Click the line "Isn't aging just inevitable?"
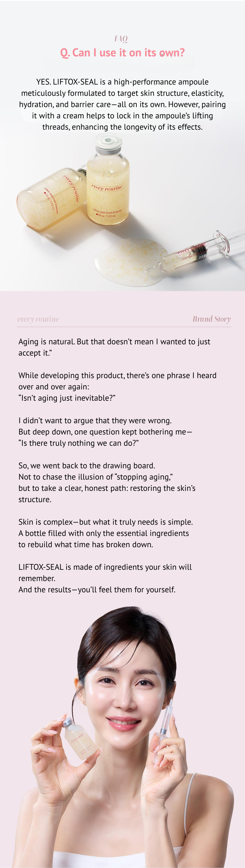245x868 pixels. pyautogui.click(x=67, y=398)
